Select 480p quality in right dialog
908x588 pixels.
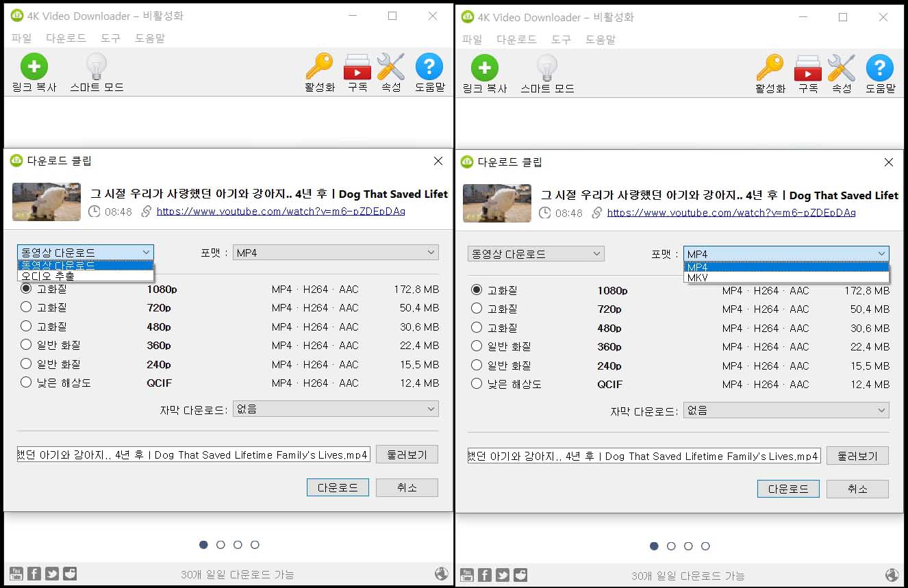pos(477,327)
